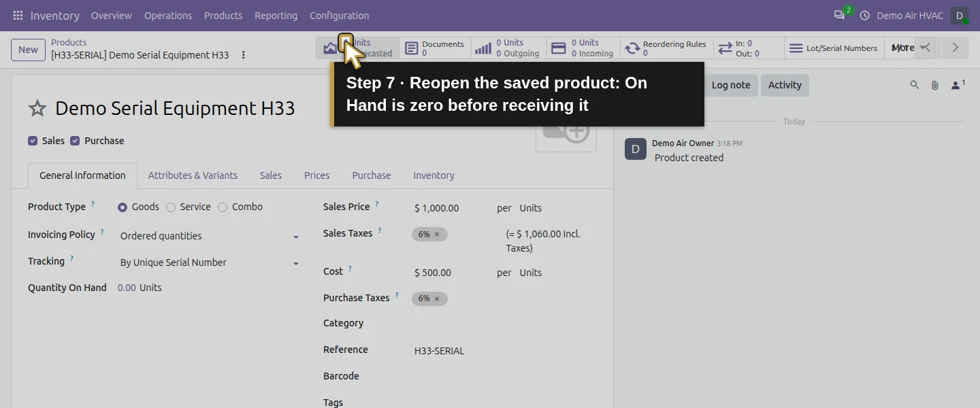Go back via Products breadcrumb link
980x408 pixels.
[x=69, y=42]
